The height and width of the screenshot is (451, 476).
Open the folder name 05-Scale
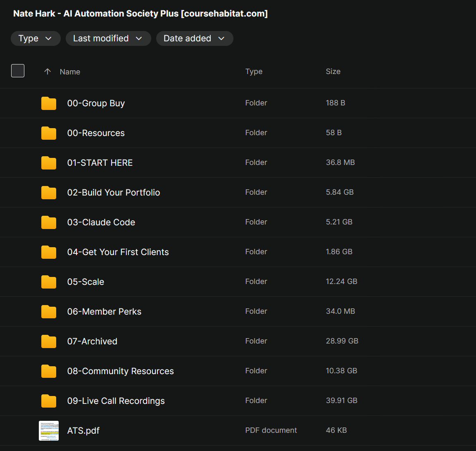(x=86, y=282)
